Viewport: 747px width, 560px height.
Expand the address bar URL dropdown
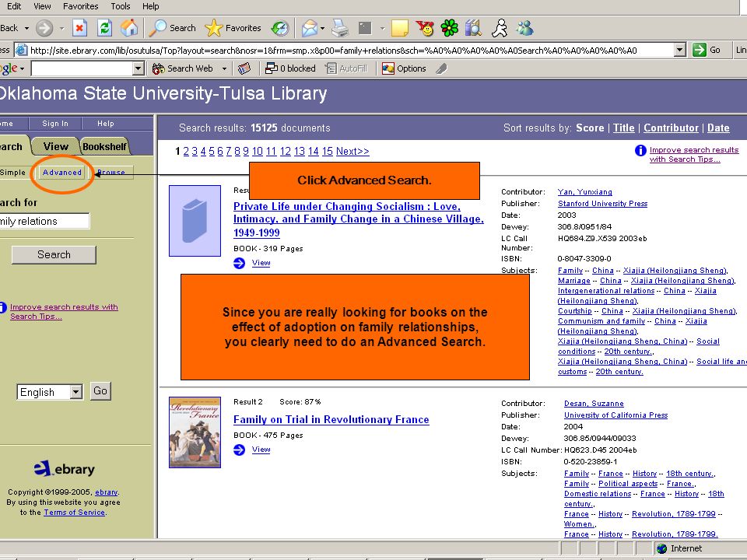click(680, 50)
